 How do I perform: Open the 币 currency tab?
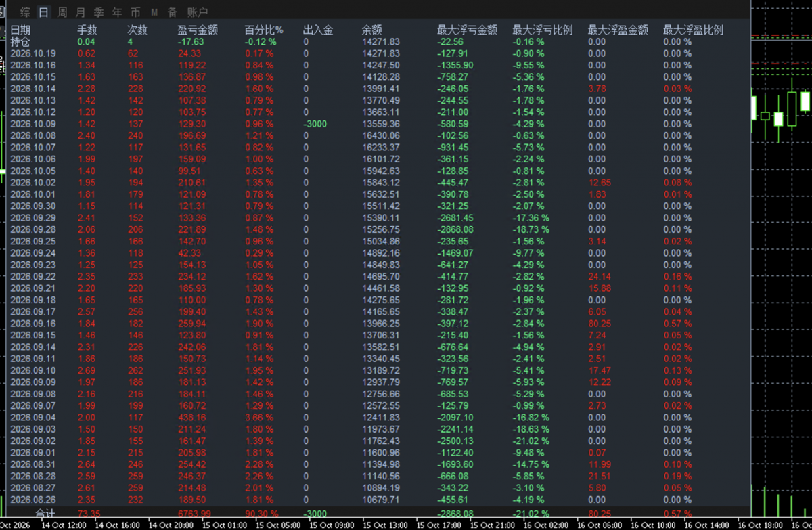(x=135, y=12)
